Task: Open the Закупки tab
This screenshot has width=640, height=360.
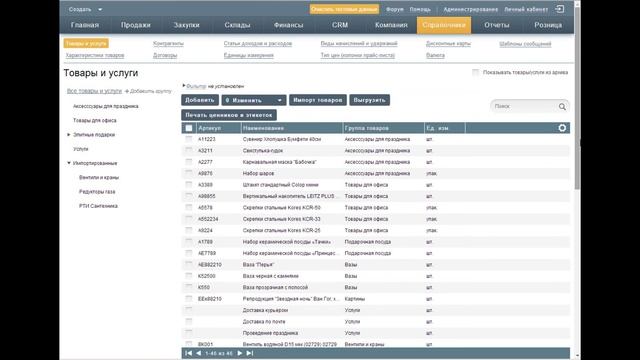Action: (x=187, y=25)
